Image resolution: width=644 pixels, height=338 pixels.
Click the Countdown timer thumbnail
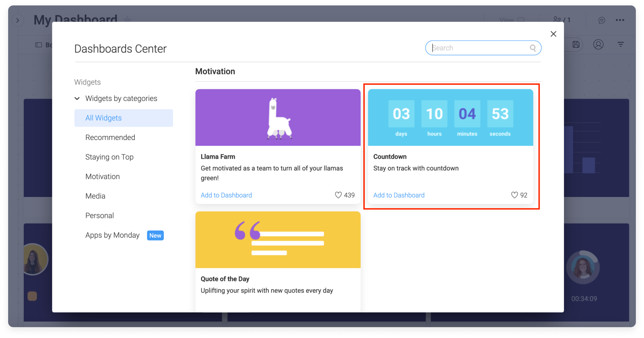451,117
